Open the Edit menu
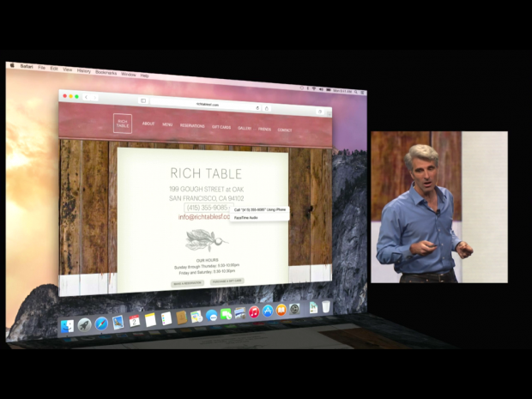This screenshot has width=532, height=399. (x=54, y=69)
